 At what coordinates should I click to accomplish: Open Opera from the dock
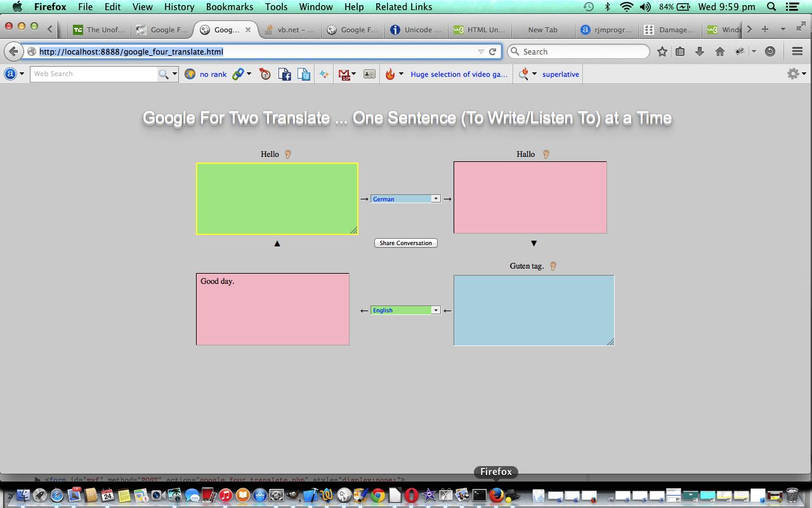coord(412,495)
